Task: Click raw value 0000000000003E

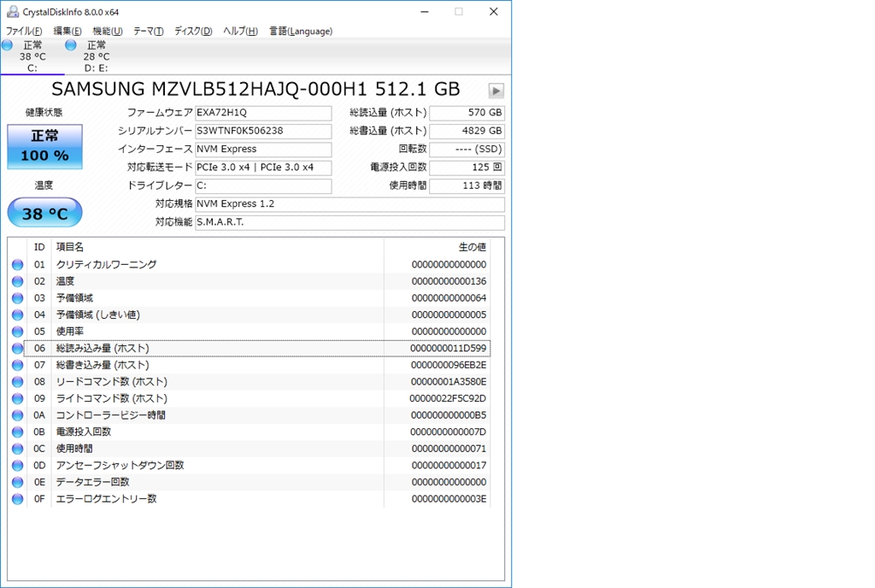Action: click(449, 499)
